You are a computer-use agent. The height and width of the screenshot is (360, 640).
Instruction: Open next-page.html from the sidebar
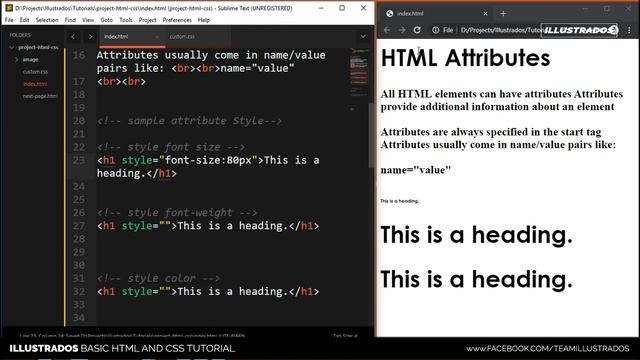point(40,96)
